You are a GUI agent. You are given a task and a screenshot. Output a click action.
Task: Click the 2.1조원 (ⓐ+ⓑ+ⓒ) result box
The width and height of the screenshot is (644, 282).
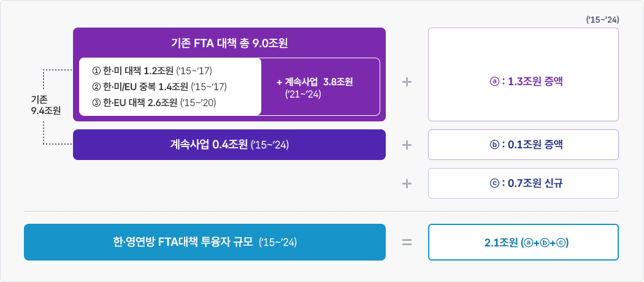[x=523, y=242]
